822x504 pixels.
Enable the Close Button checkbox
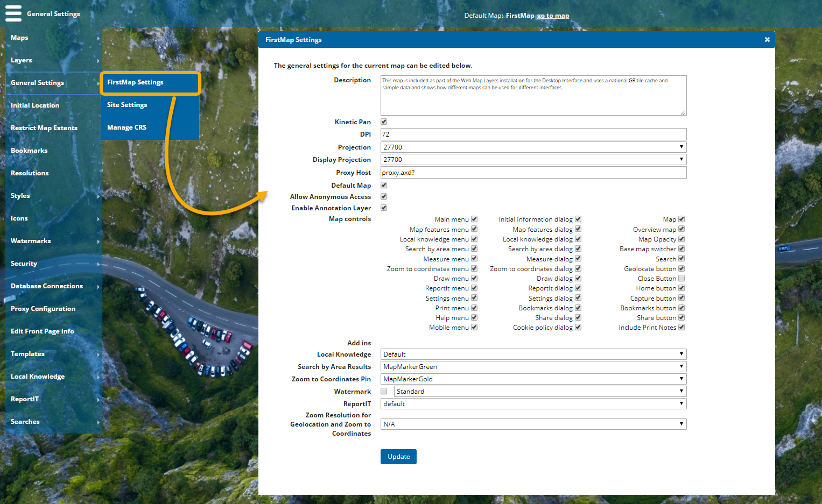[x=682, y=279]
